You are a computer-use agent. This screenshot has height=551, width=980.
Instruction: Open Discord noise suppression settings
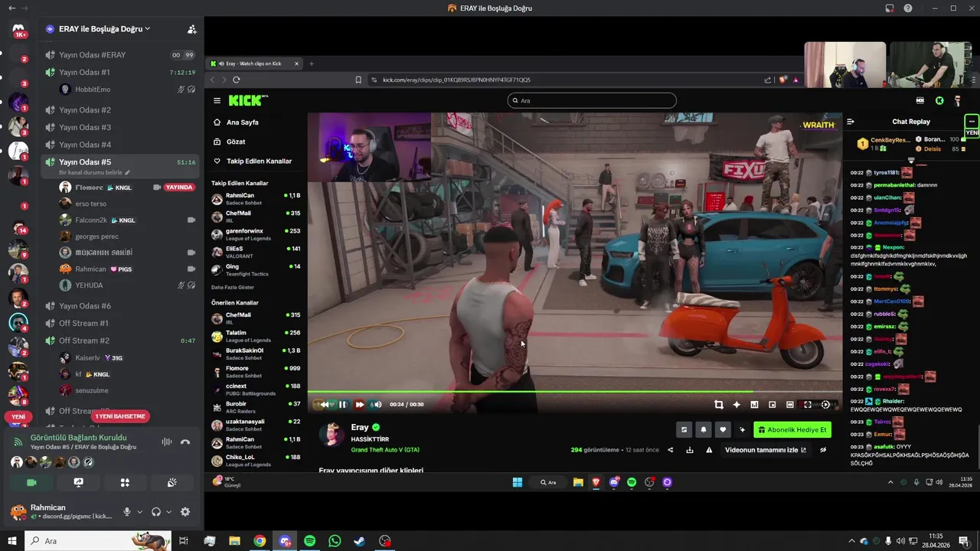point(166,442)
